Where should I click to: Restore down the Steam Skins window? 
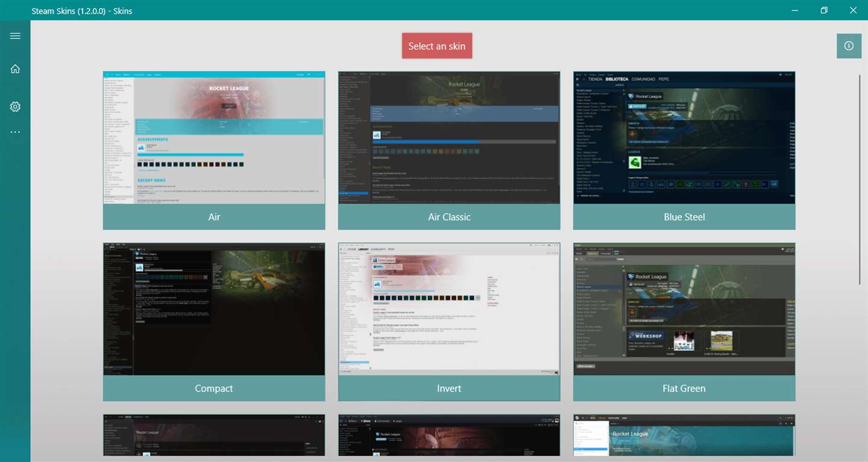824,10
